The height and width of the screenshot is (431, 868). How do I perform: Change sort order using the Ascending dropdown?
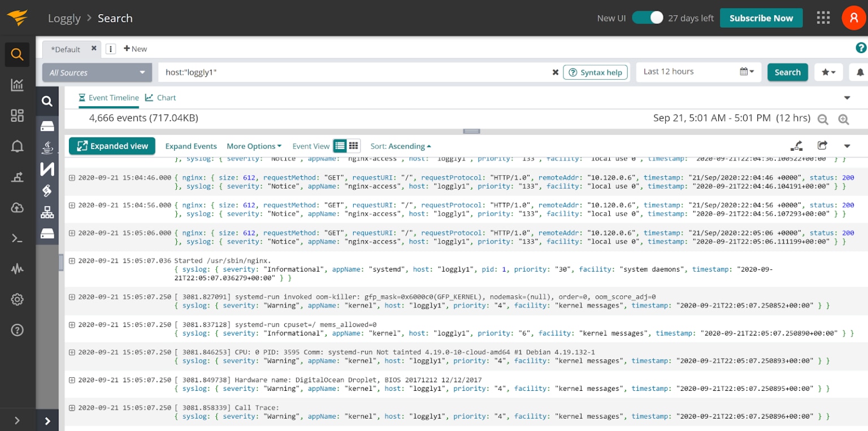[400, 146]
